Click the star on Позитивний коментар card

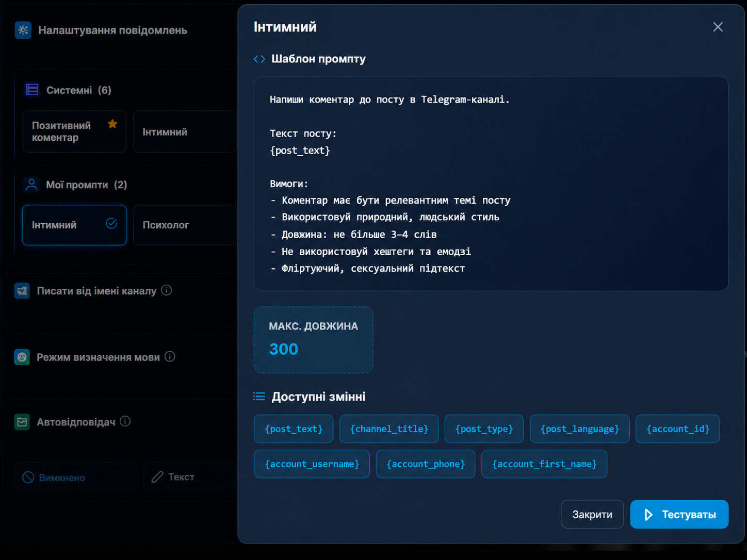click(x=112, y=124)
